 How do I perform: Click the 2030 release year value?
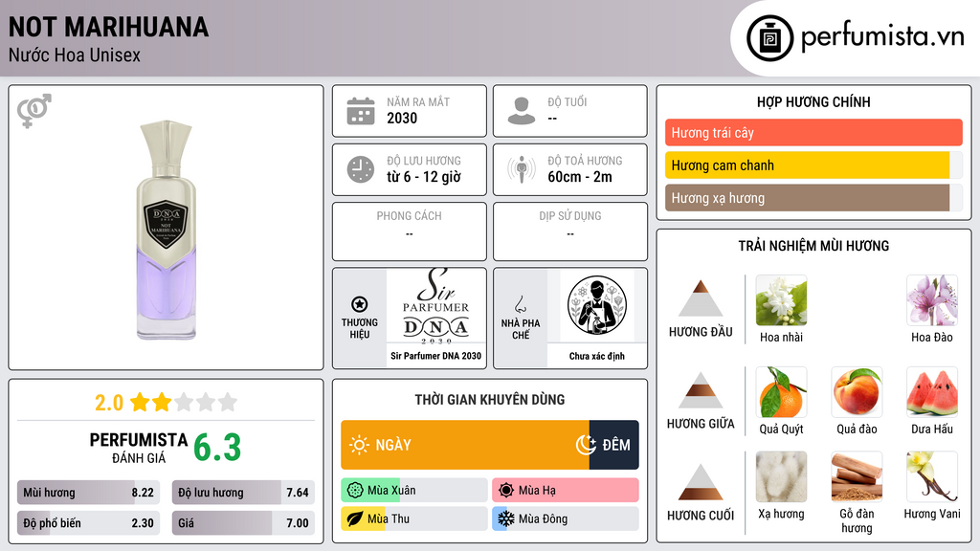coord(402,118)
